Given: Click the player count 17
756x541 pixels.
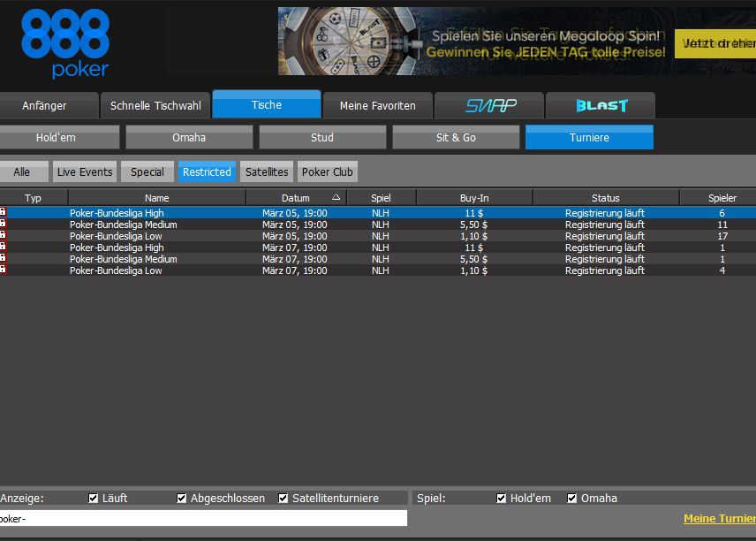Looking at the screenshot, I should pos(722,236).
